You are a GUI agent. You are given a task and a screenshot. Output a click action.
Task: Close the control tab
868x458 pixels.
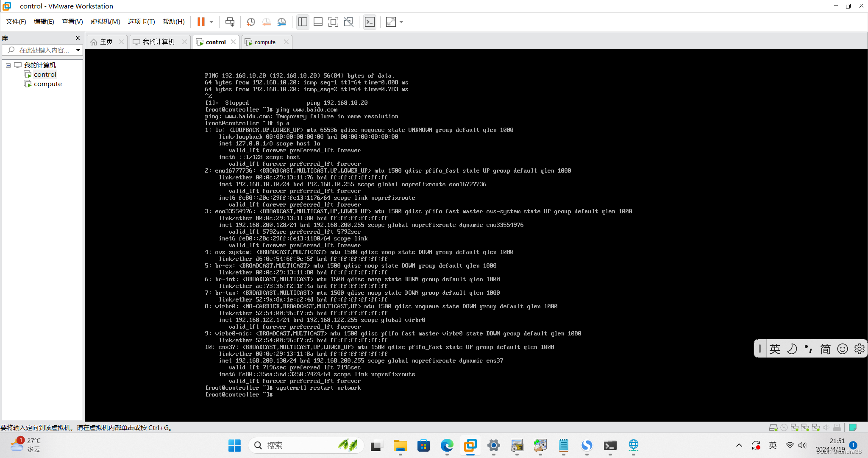(x=233, y=42)
